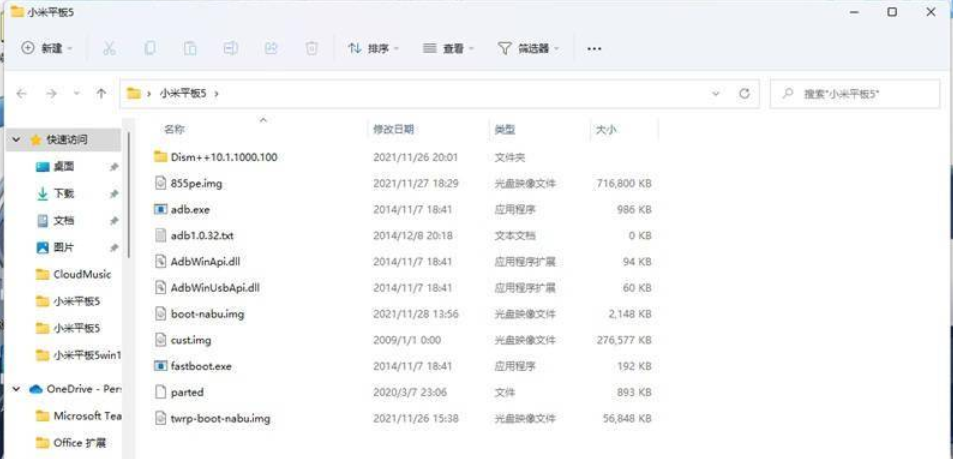953x459 pixels.
Task: Click the Delete trash icon in toolbar
Action: tap(311, 48)
